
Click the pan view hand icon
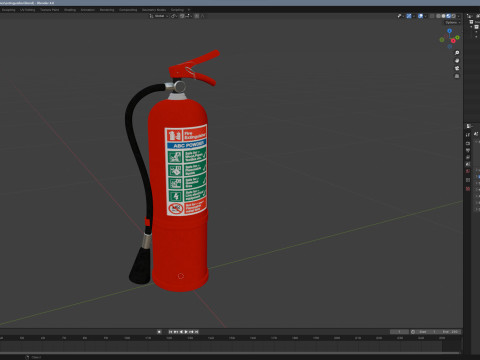457,60
